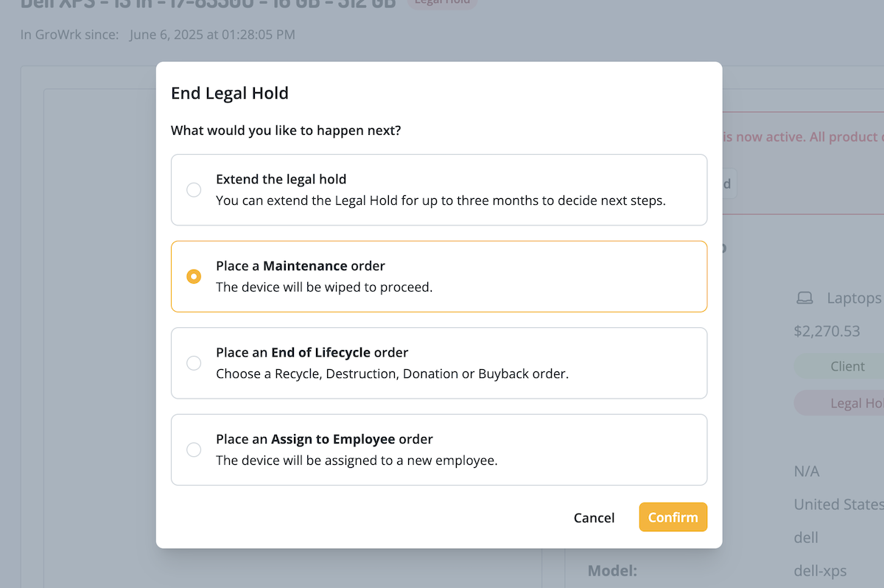The width and height of the screenshot is (884, 588).
Task: Click the 'Assign to Employee' option card
Action: tap(438, 449)
